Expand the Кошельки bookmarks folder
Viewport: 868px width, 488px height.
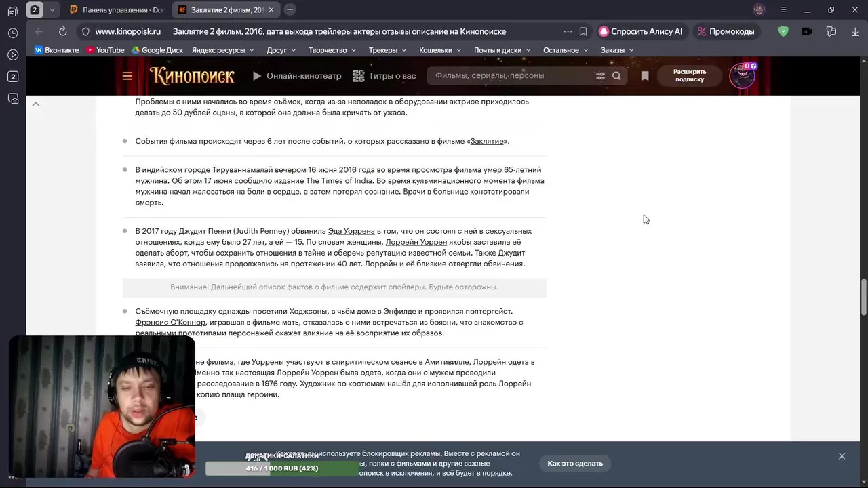(x=441, y=50)
